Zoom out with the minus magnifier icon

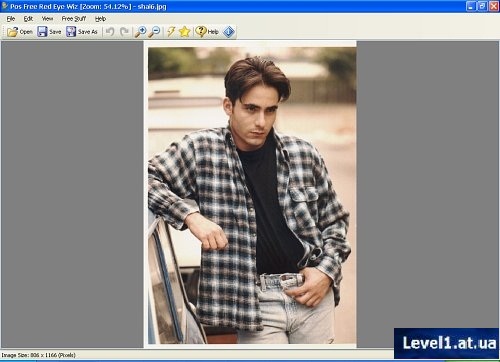point(154,32)
